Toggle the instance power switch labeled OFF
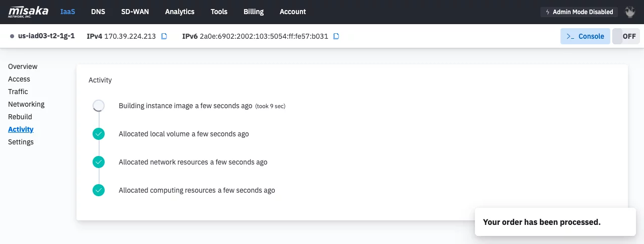Viewport: 644px width, 244px height. point(626,36)
